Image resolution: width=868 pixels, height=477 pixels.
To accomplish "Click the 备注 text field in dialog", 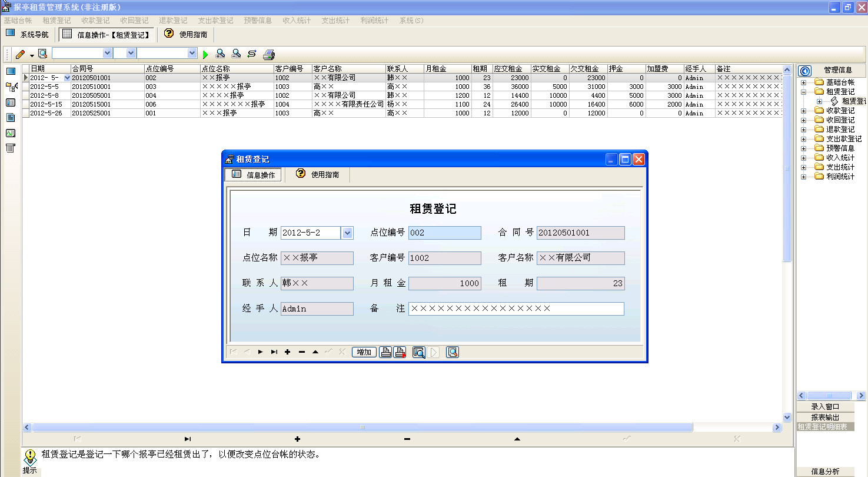I will click(516, 309).
